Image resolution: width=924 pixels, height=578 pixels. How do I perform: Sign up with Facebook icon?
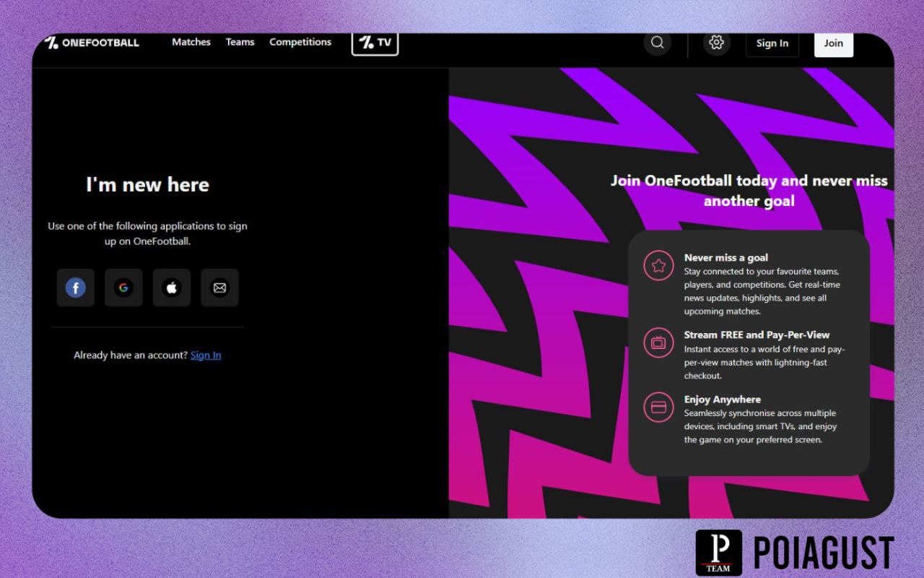(x=76, y=288)
